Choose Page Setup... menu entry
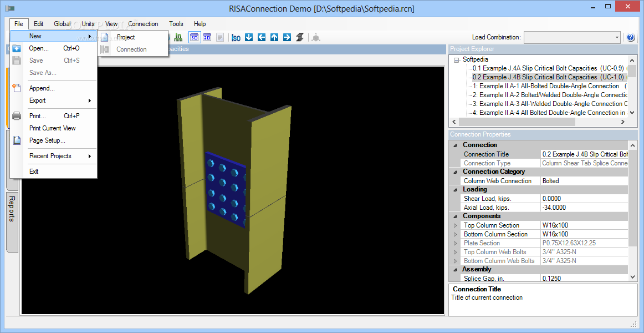 tap(54, 140)
